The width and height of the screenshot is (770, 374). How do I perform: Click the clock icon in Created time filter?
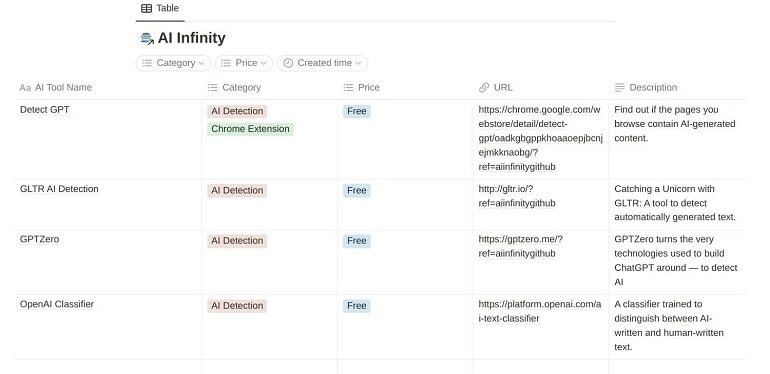(x=288, y=63)
